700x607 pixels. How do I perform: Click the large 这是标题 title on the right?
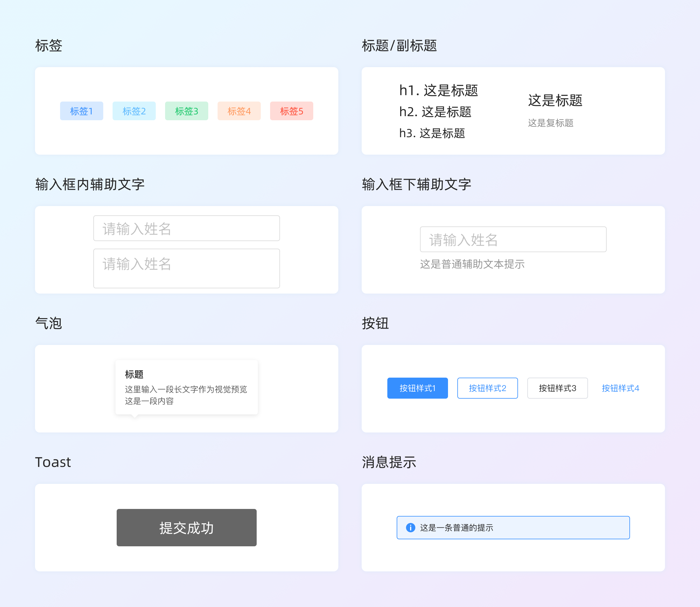click(x=555, y=101)
